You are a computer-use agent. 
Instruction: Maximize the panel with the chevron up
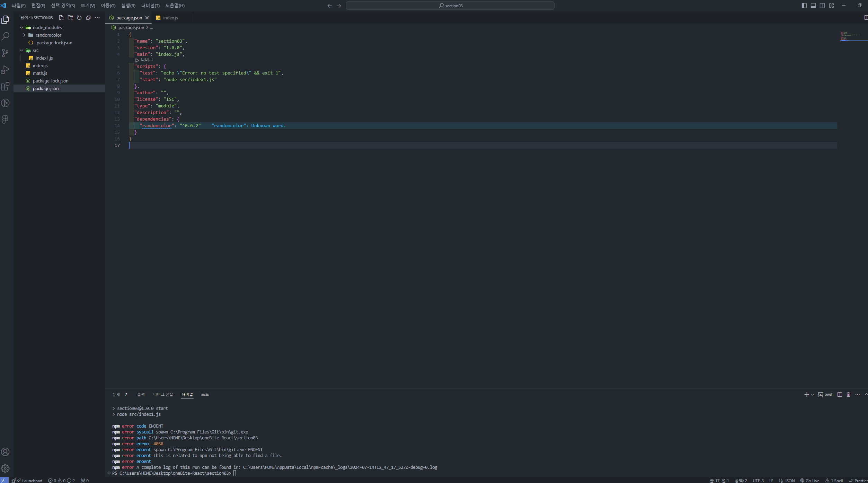[866, 394]
